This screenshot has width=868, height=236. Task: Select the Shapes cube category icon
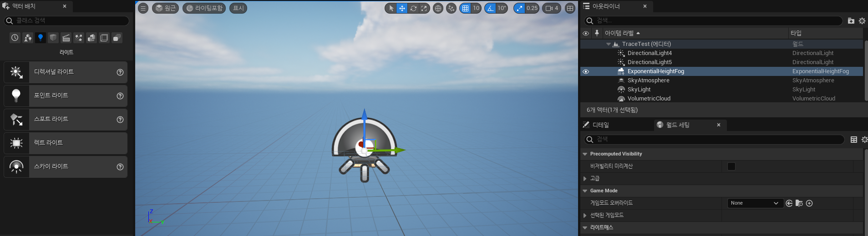point(53,38)
